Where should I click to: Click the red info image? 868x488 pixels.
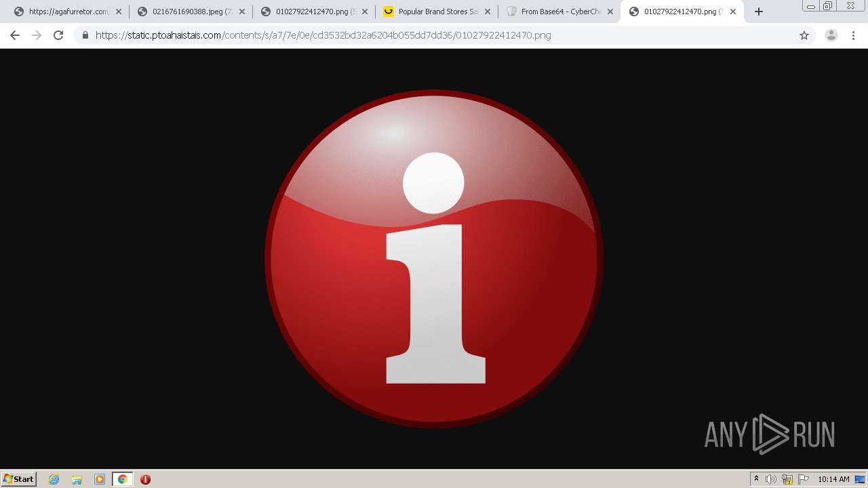[x=434, y=259]
